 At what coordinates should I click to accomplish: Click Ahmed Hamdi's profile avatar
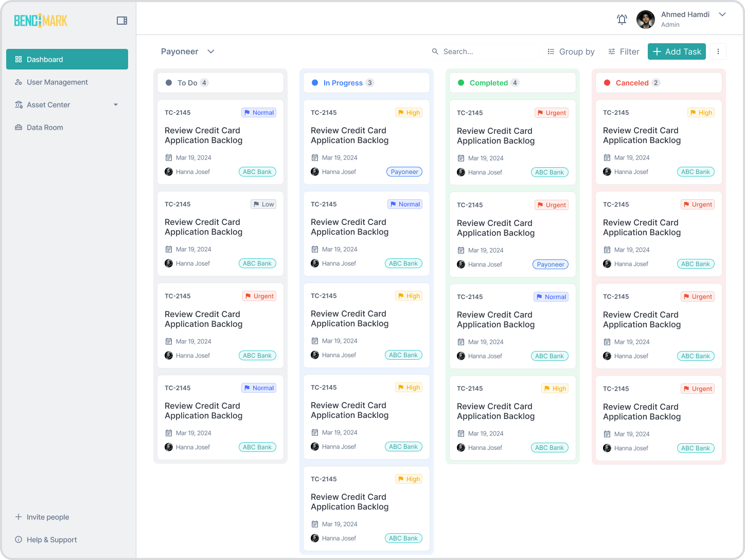tap(646, 20)
